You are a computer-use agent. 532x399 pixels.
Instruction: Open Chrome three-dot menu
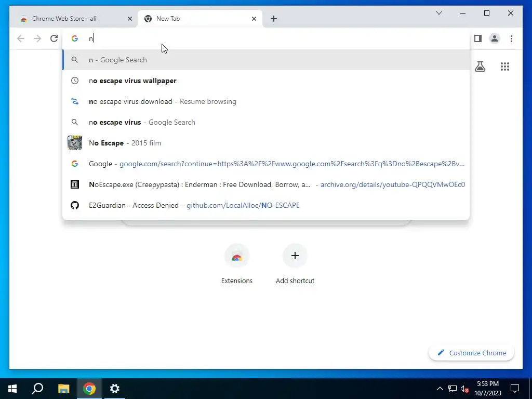(x=511, y=38)
